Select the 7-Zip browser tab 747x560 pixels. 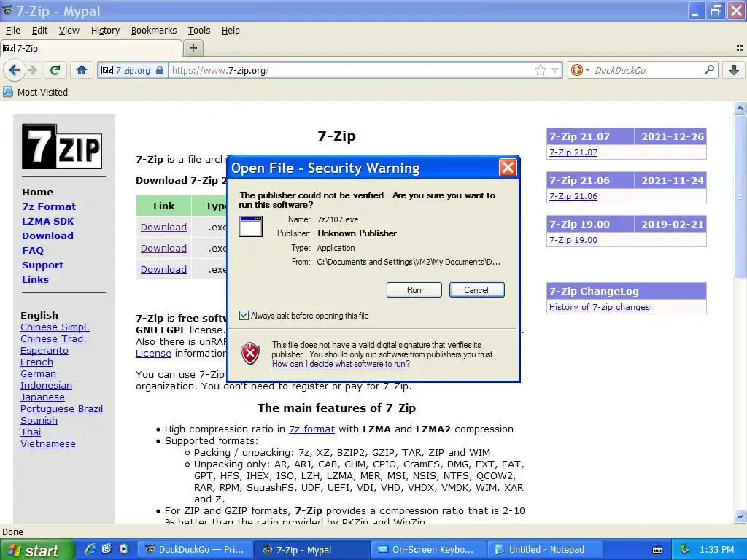[90, 49]
